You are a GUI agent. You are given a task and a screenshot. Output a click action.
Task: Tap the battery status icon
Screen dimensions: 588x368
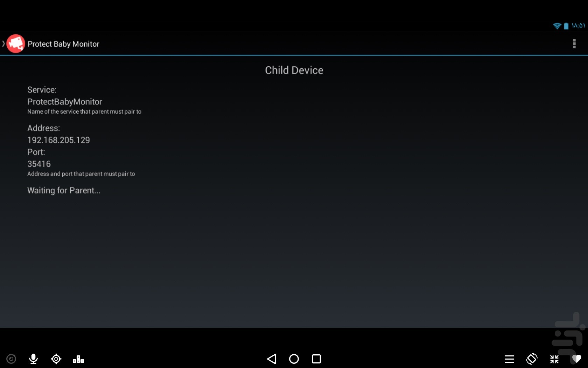[x=566, y=26]
